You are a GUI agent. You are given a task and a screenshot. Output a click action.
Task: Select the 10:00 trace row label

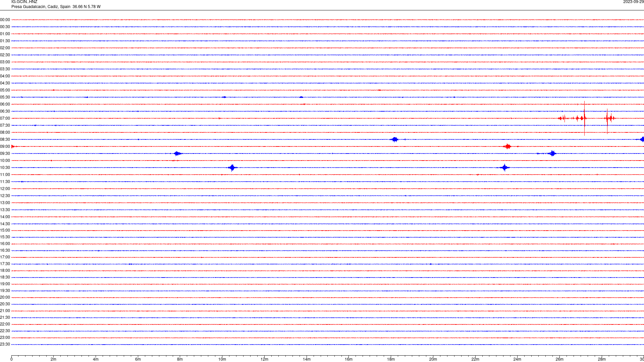click(5, 161)
